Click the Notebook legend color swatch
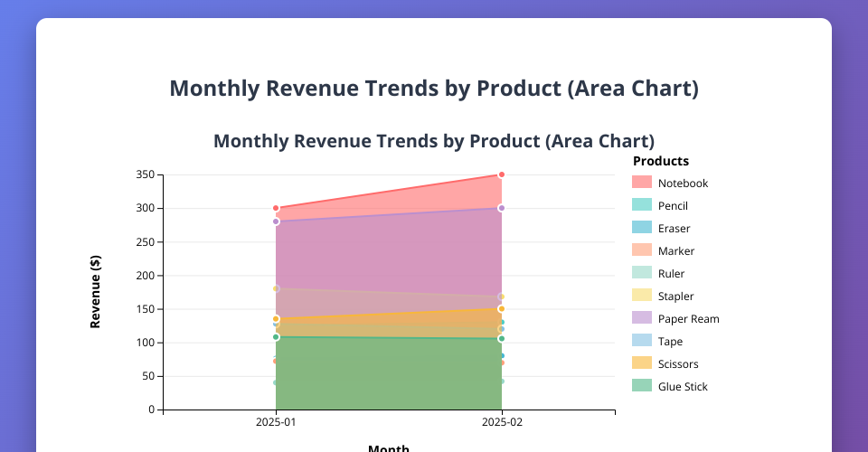 tap(641, 184)
